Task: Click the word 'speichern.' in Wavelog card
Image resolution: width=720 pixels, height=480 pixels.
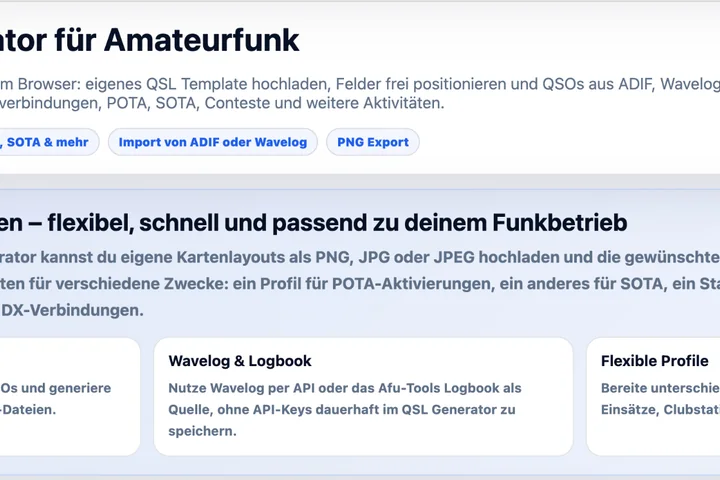Action: pos(202,431)
